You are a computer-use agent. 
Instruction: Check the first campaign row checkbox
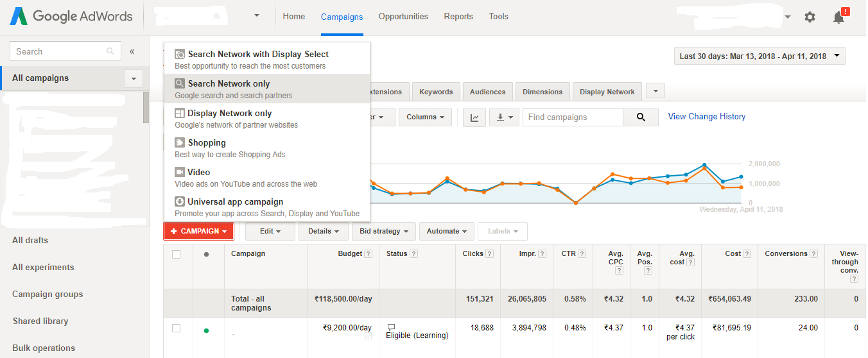(177, 328)
